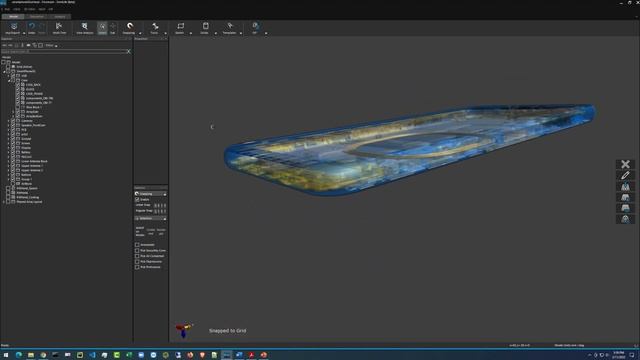Click the explorer search input field
Image resolution: width=640 pixels, height=360 pixels.
pyautogui.click(x=63, y=52)
